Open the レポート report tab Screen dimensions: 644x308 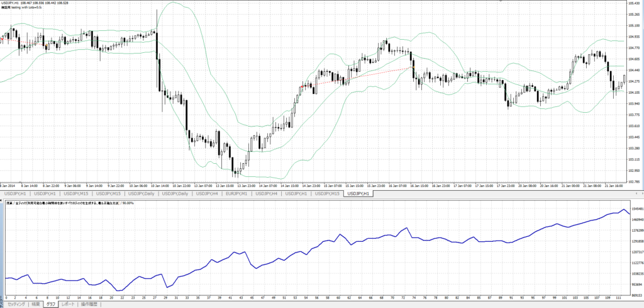tap(68, 304)
